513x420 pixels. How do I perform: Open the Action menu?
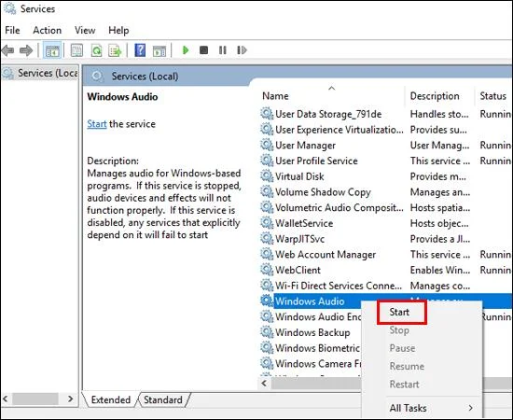coord(48,30)
